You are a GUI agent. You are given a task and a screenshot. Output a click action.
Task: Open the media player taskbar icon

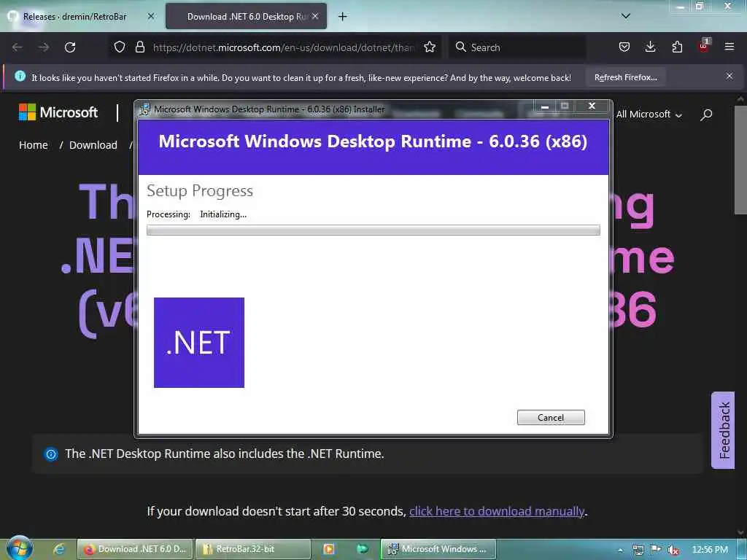(329, 549)
